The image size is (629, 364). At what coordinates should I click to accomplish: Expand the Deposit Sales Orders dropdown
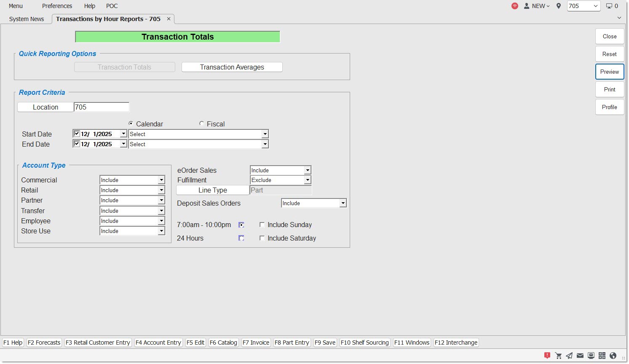[x=343, y=203]
